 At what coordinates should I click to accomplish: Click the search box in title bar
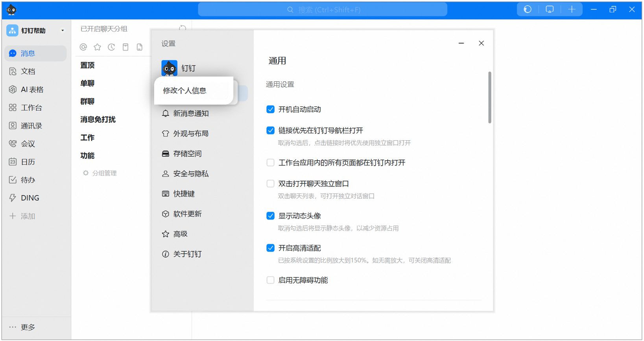coord(323,10)
